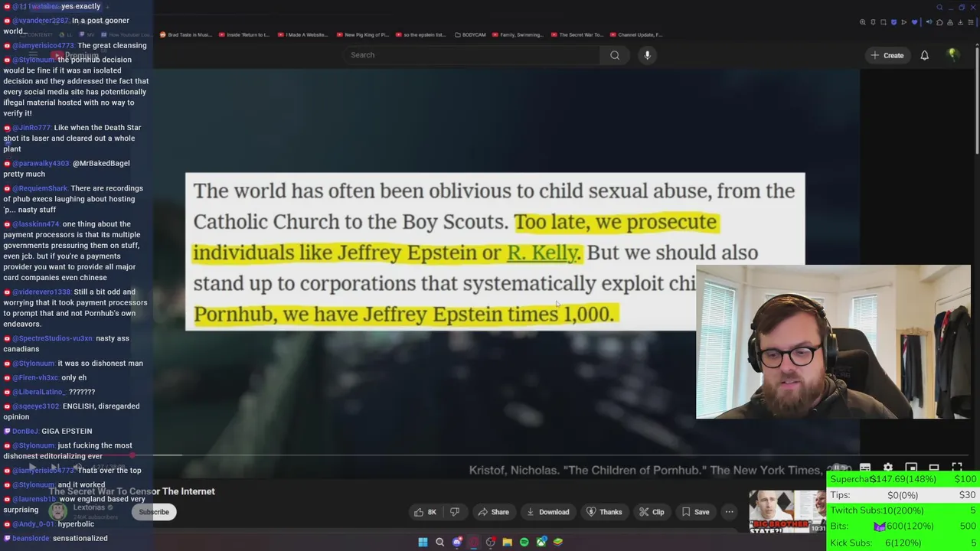Open the notifications bell
This screenshot has height=551, width=980.
coord(924,55)
